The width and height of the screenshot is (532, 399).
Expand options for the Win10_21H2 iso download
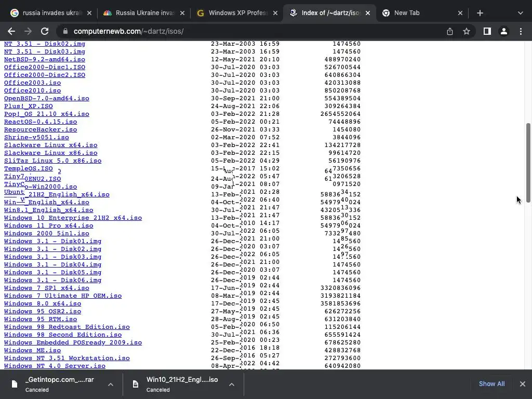pyautogui.click(x=231, y=384)
